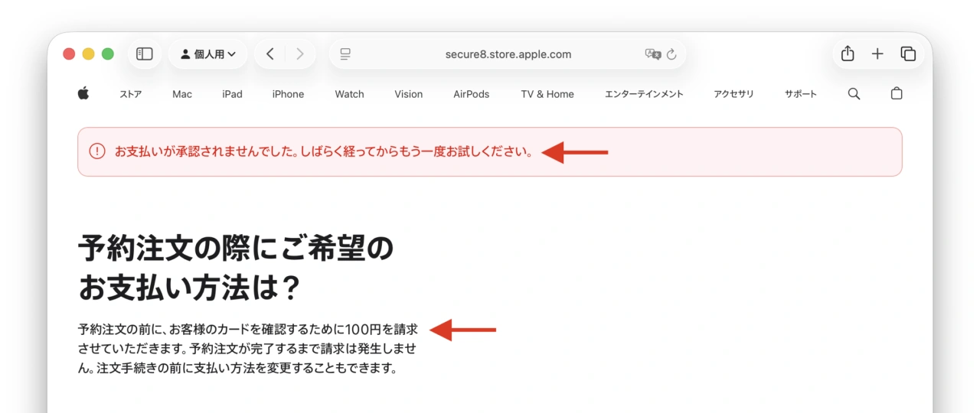
Task: Open the サポート navigation link
Action: pyautogui.click(x=801, y=94)
